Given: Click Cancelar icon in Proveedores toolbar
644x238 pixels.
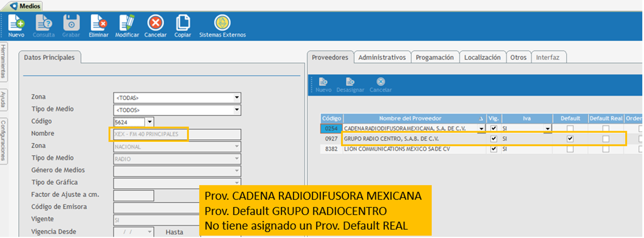Looking at the screenshot, I should tap(380, 82).
